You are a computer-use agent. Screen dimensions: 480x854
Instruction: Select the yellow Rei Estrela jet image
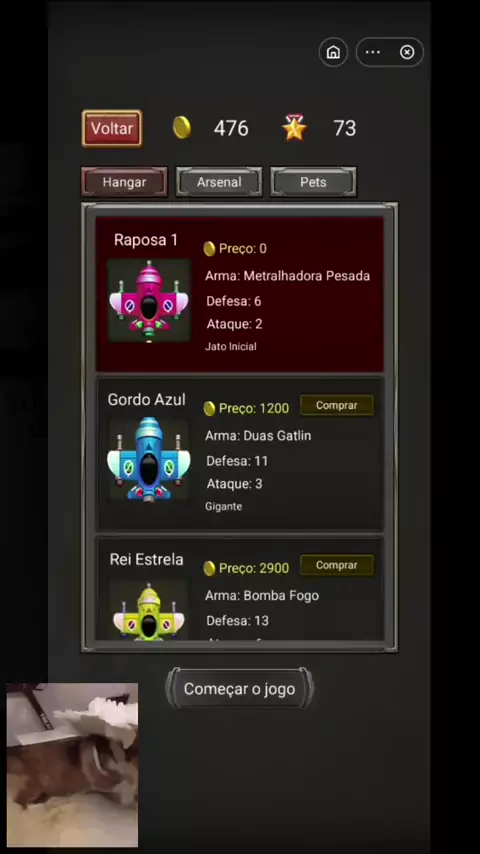pos(149,610)
